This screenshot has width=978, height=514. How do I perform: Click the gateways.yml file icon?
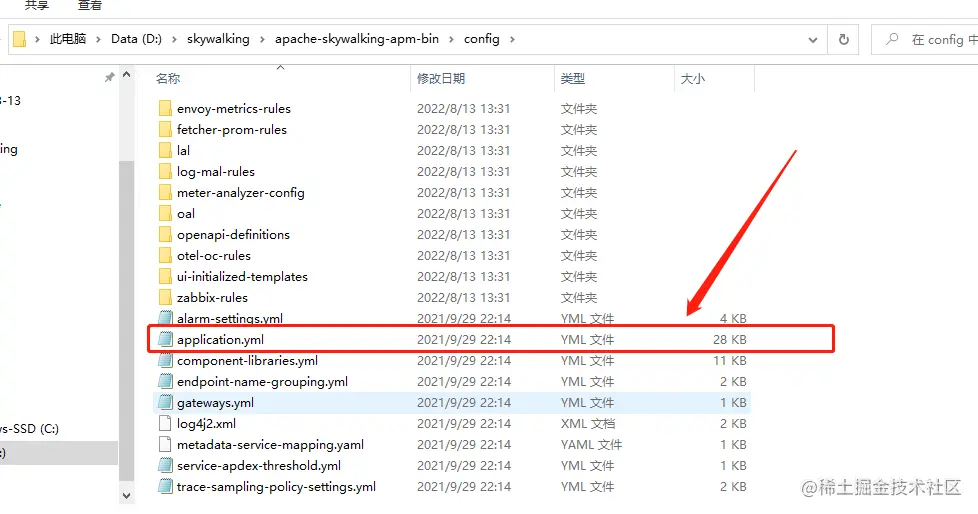click(165, 402)
